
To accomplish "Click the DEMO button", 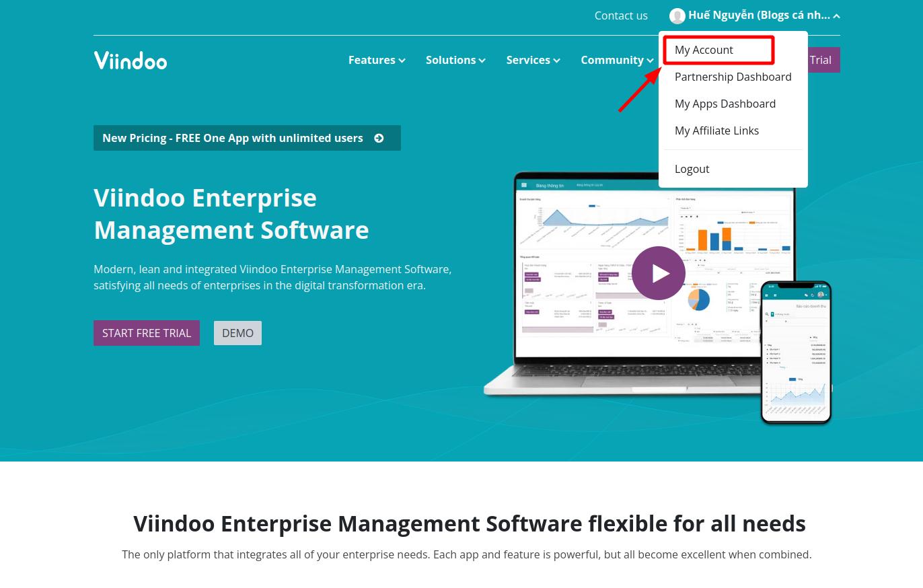I will [237, 333].
